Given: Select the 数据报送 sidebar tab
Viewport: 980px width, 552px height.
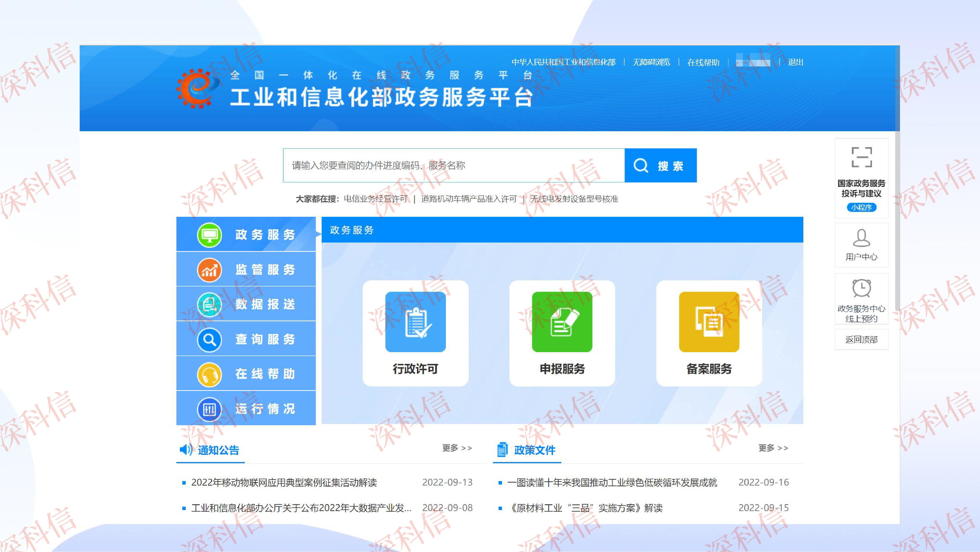Looking at the screenshot, I should [246, 304].
